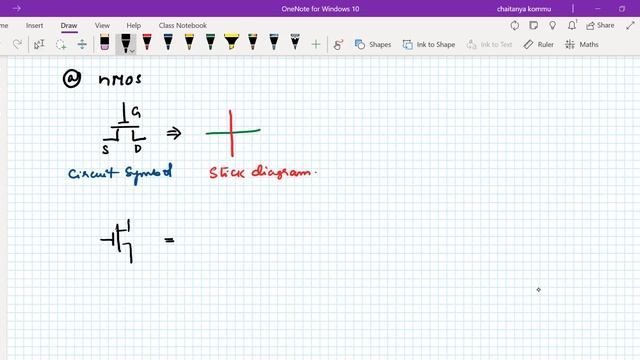This screenshot has width=640, height=360.
Task: Toggle draw with touch icon
Action: pyautogui.click(x=338, y=44)
